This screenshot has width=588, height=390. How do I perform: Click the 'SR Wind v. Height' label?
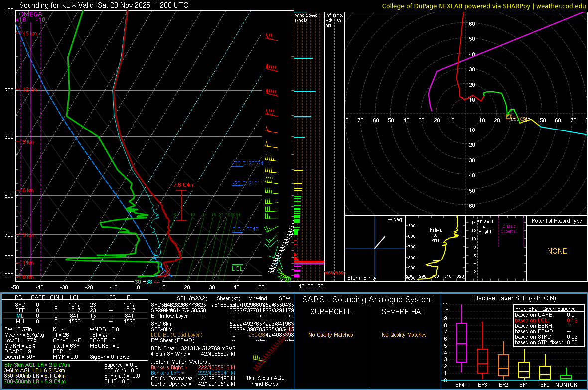coord(485,227)
